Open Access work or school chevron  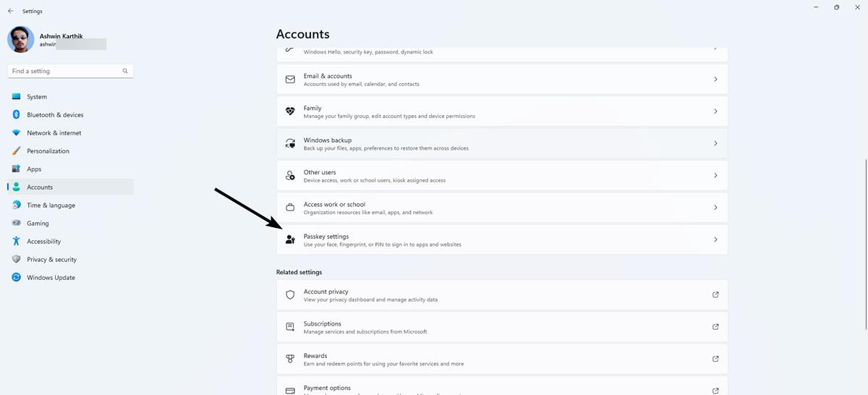pos(715,208)
